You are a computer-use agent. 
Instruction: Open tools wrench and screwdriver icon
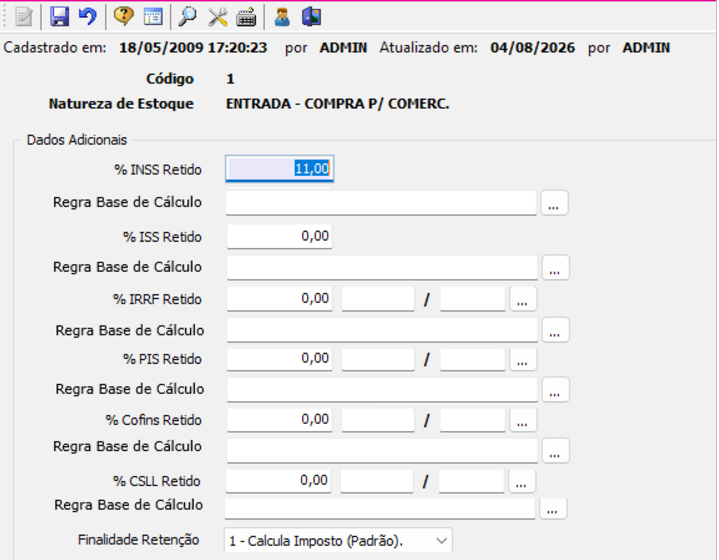218,17
